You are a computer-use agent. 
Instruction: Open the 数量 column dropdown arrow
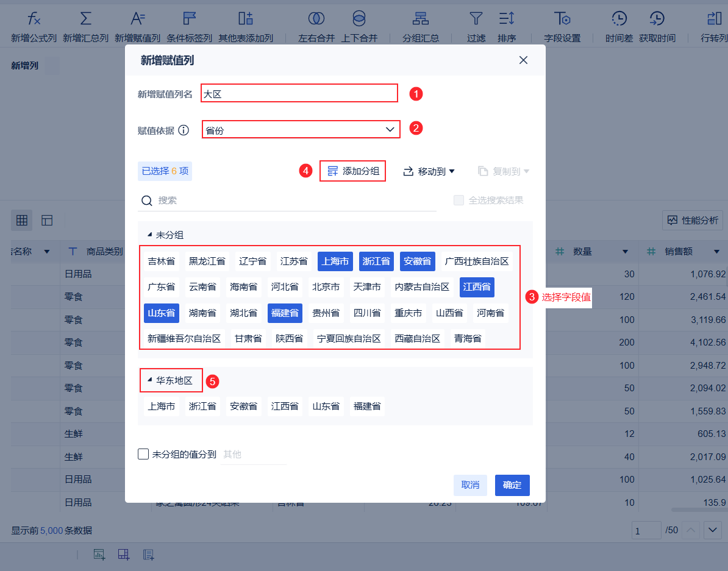(x=625, y=252)
